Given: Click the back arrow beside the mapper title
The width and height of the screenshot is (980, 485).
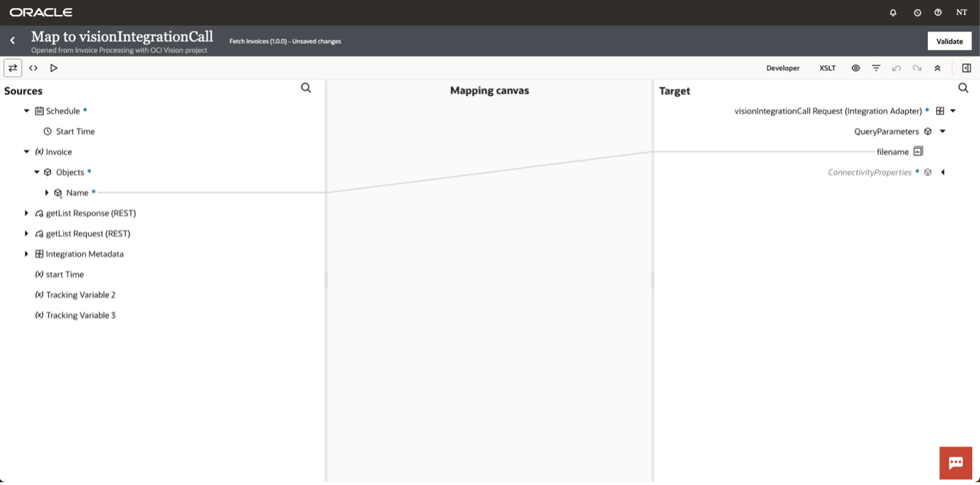Looking at the screenshot, I should click(12, 40).
